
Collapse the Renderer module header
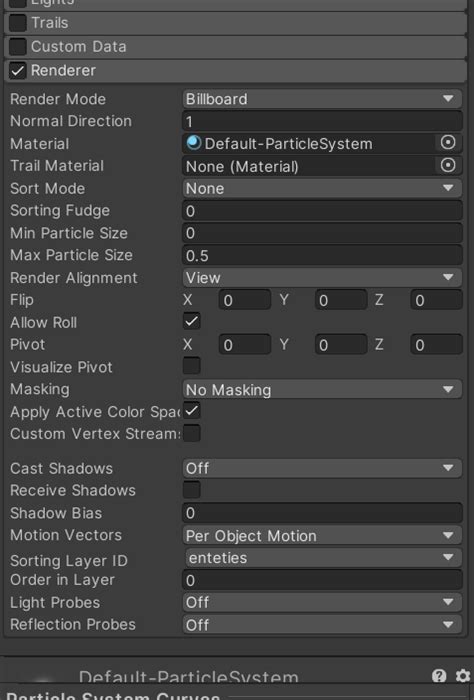tap(235, 71)
